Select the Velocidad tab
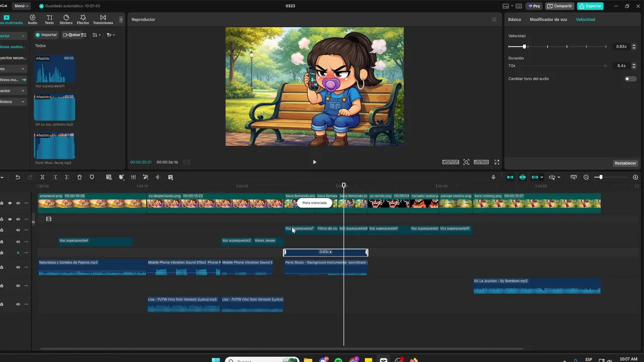 coord(586,20)
